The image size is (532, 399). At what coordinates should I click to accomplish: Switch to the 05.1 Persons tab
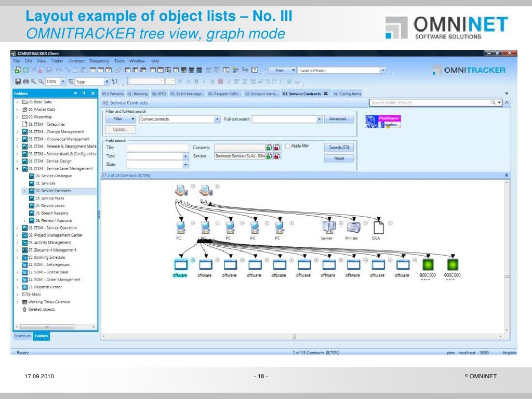coord(113,94)
